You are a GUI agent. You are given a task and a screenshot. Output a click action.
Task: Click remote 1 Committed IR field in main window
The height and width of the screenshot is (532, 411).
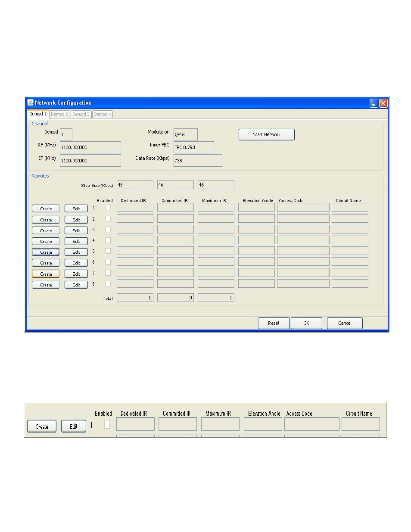tap(175, 207)
